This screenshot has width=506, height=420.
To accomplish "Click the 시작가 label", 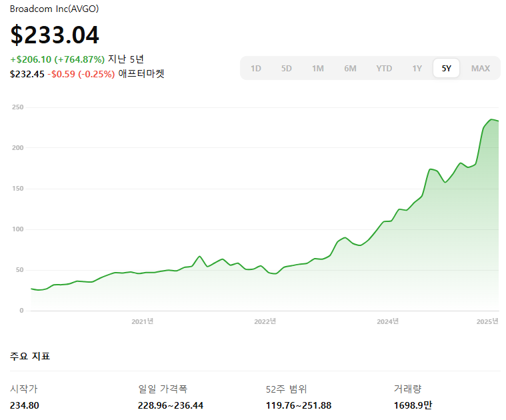I will [24, 389].
